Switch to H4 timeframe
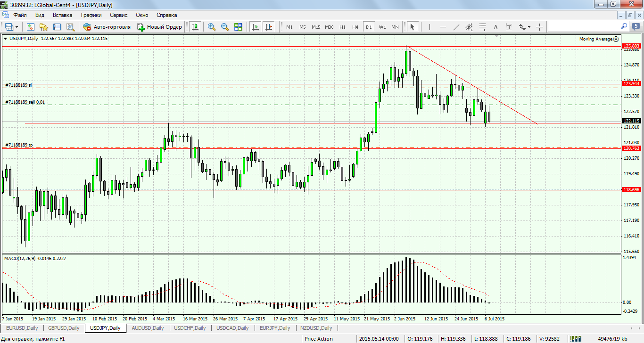The height and width of the screenshot is (343, 644). click(355, 27)
